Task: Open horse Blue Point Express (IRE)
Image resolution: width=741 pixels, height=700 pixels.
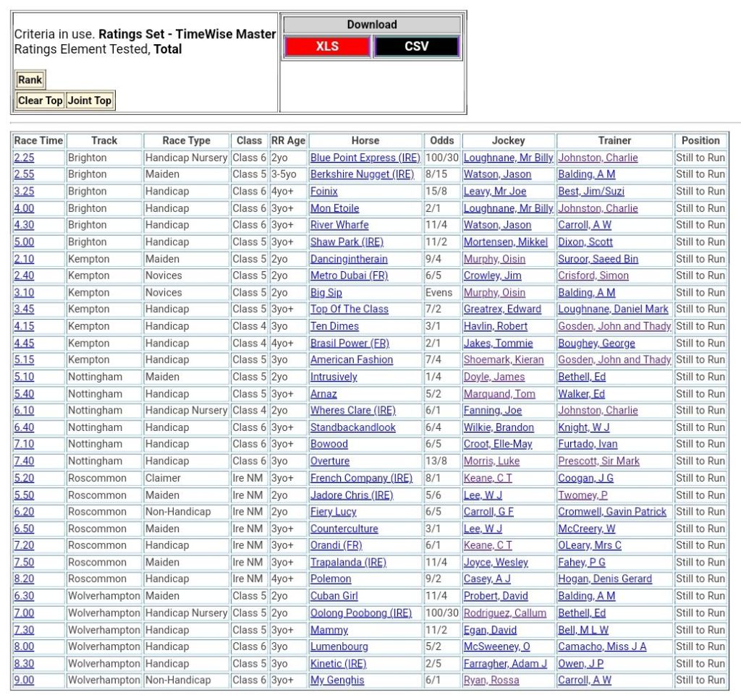Action: [x=363, y=158]
